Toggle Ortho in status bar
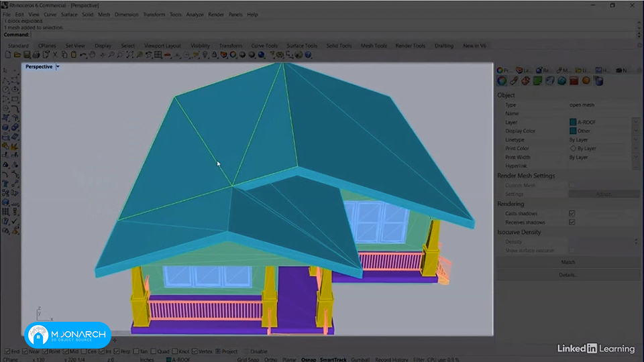 pos(270,359)
